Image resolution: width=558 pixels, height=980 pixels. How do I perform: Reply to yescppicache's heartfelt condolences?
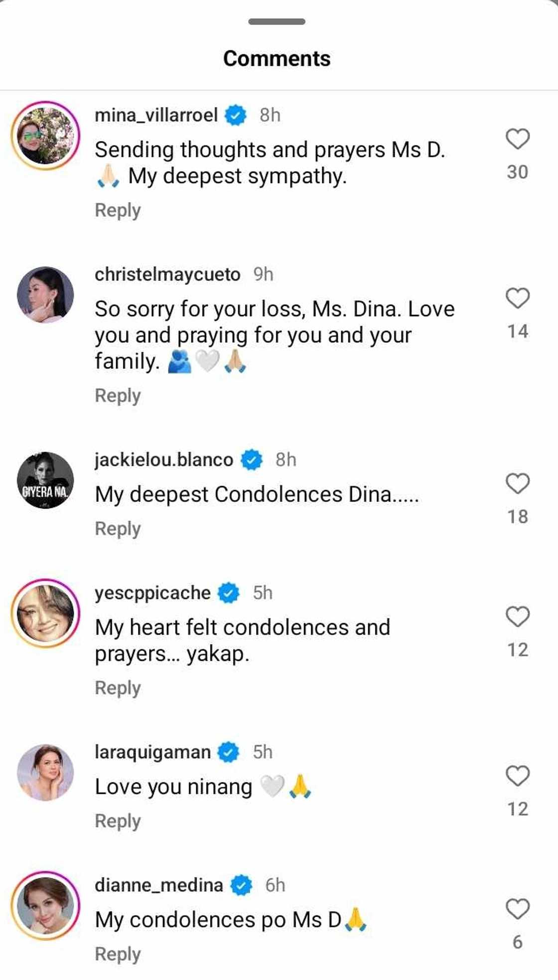pos(118,688)
